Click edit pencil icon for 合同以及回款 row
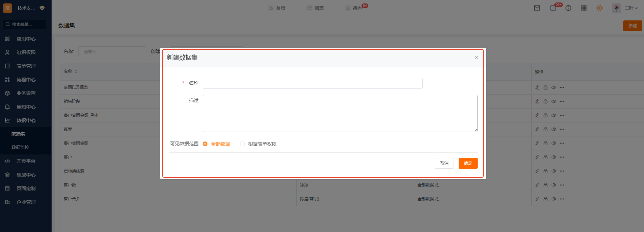The height and width of the screenshot is (232, 644). (537, 87)
